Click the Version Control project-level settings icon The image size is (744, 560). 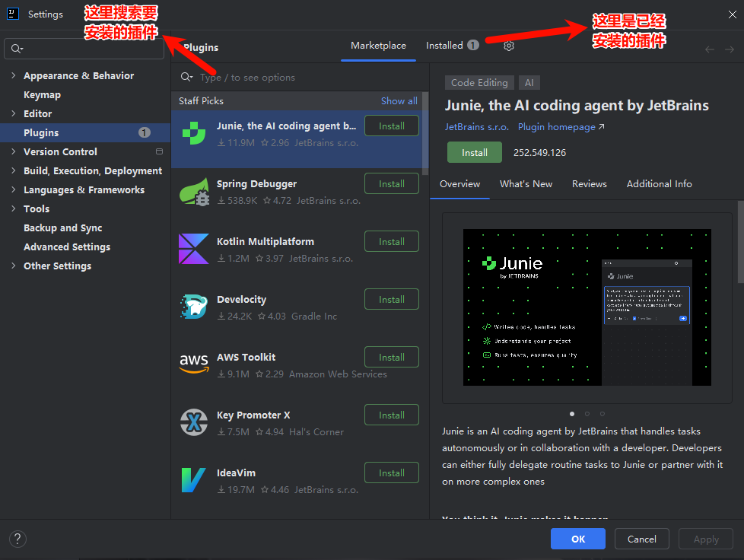click(160, 151)
